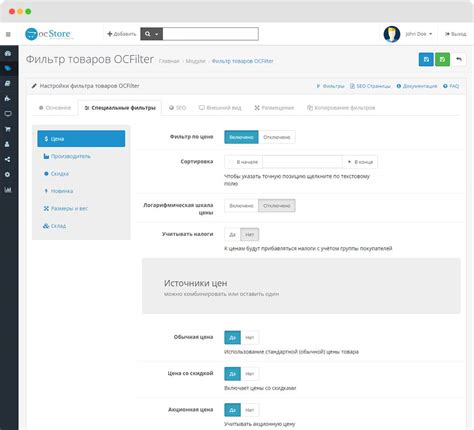This screenshot has height=430, width=474.
Task: Click the blue save button
Action: coord(426,60)
